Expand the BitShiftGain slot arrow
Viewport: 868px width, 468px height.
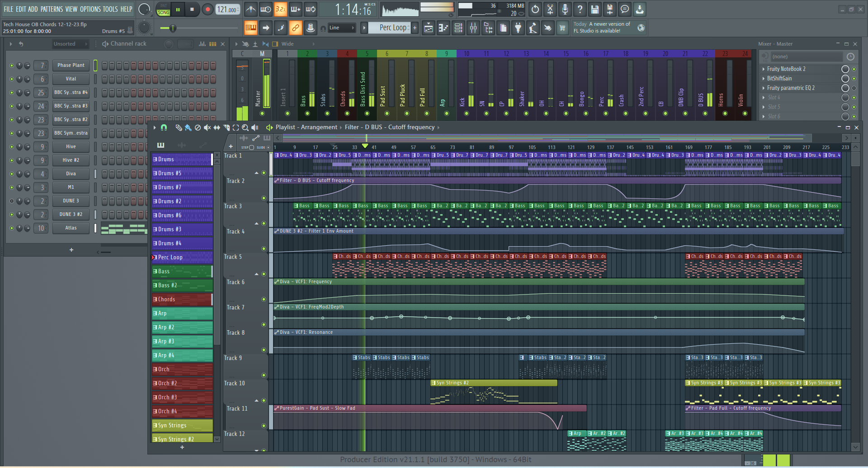[764, 79]
